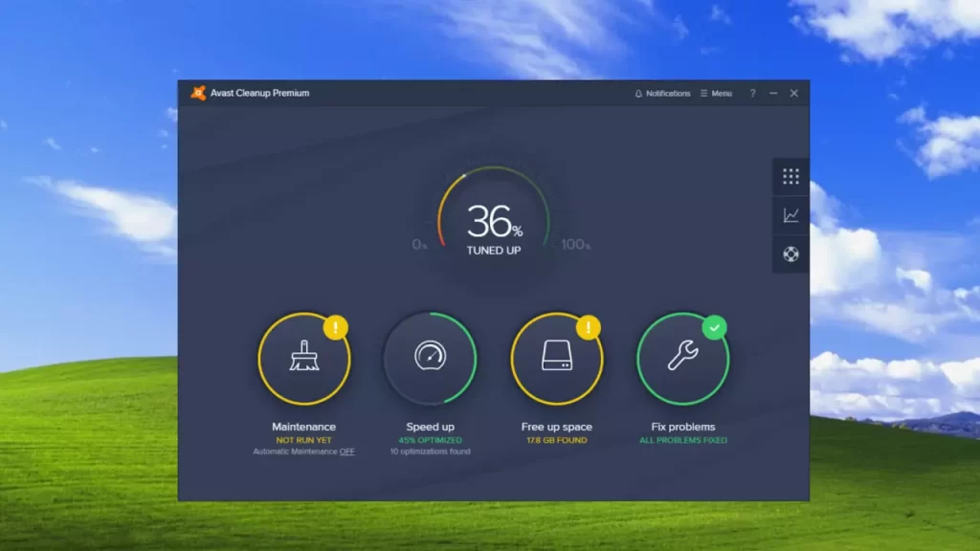Click the 17.8 GB FOUND status
980x551 pixels.
pos(556,440)
